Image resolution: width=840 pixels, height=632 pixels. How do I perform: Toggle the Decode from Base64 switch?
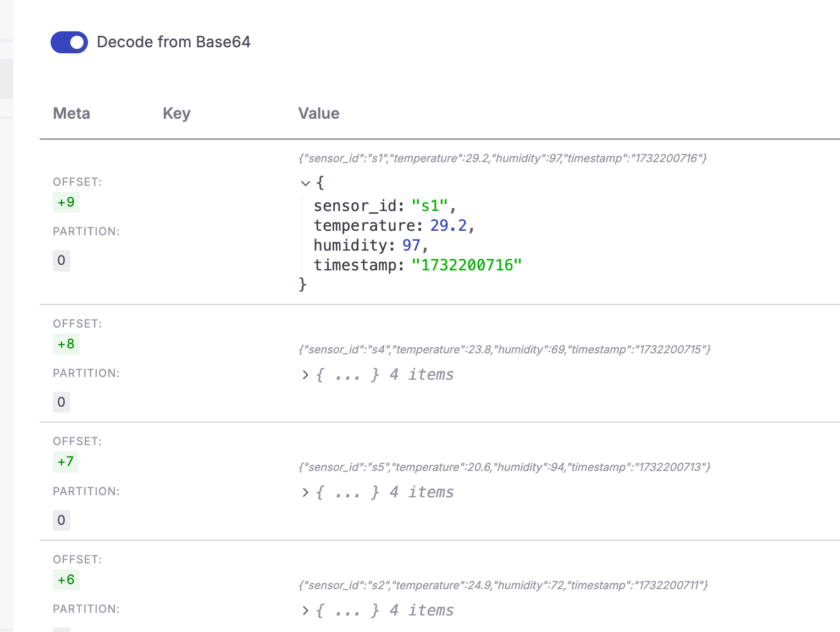(69, 42)
